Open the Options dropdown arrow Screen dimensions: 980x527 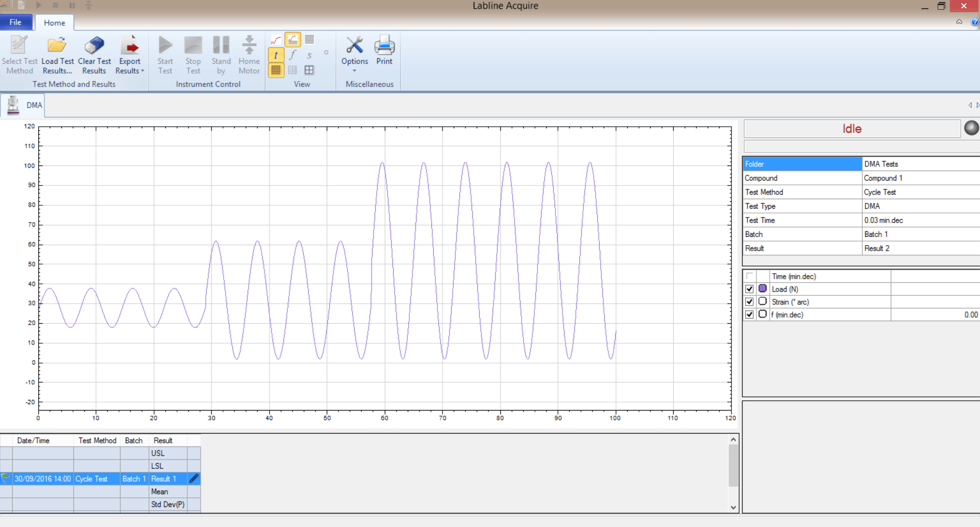click(354, 70)
